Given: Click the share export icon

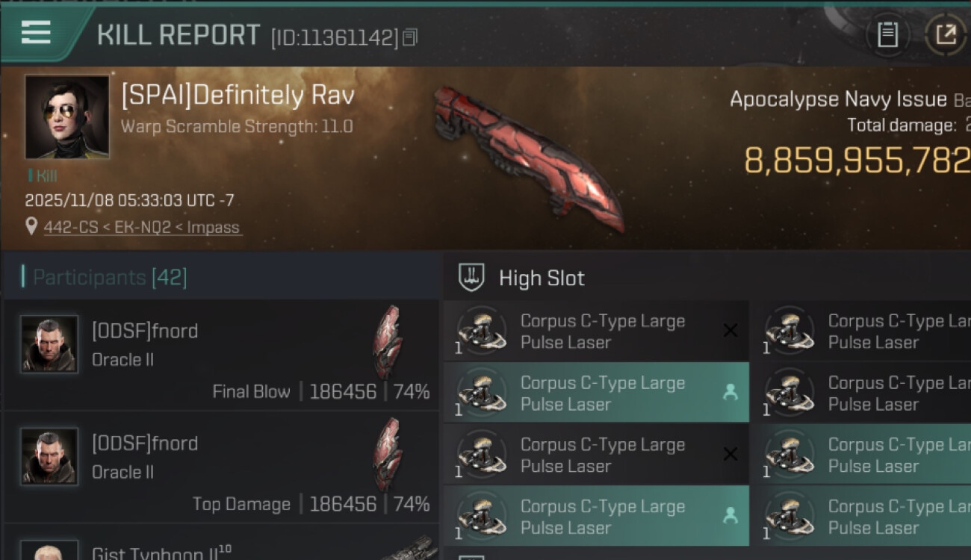Looking at the screenshot, I should 945,34.
